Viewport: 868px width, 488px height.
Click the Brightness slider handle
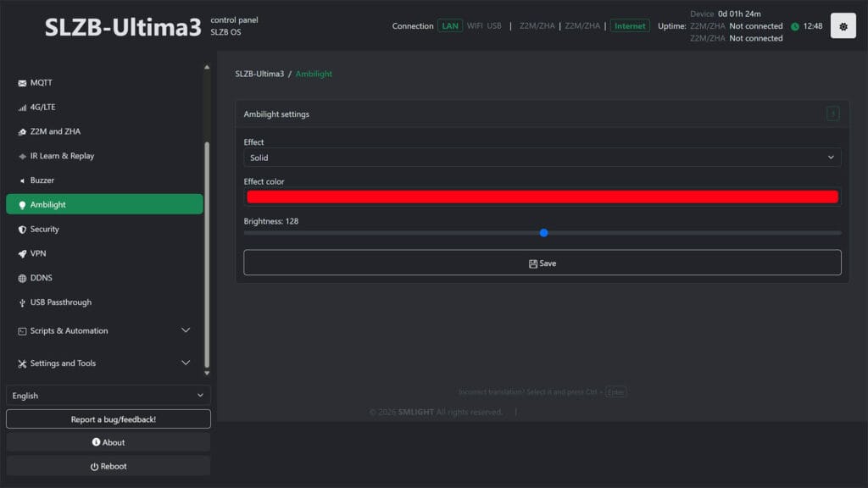[543, 233]
